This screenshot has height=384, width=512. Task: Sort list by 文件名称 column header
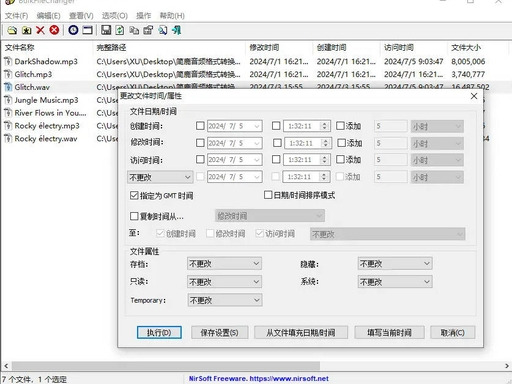[x=47, y=48]
